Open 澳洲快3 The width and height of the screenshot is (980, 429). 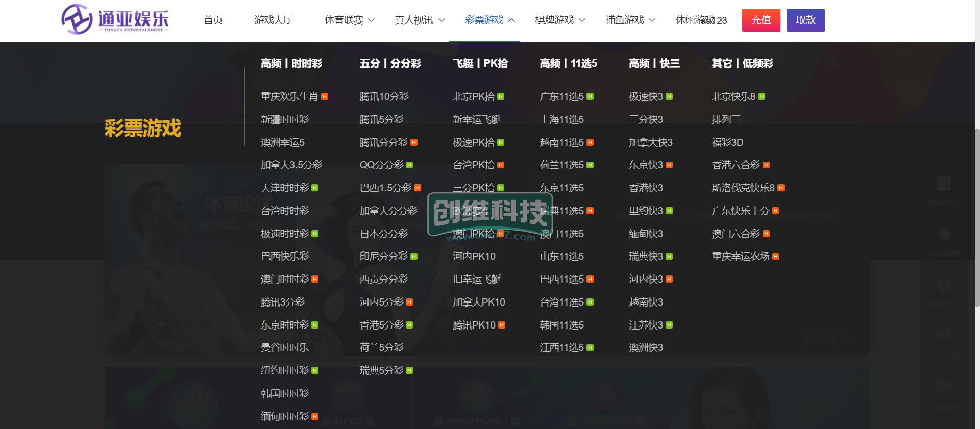[646, 347]
